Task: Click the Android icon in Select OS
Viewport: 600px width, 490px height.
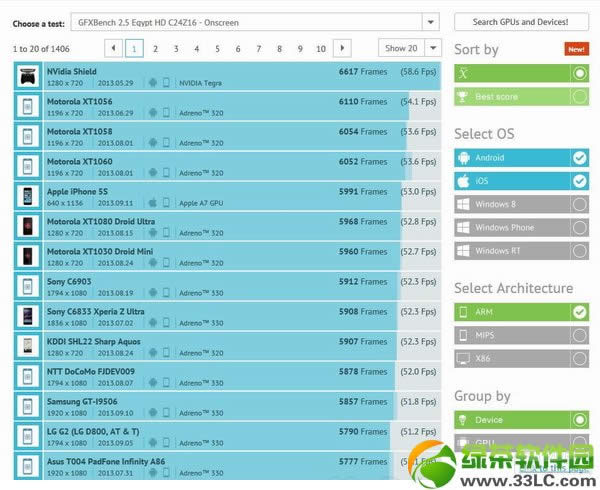Action: click(x=463, y=158)
